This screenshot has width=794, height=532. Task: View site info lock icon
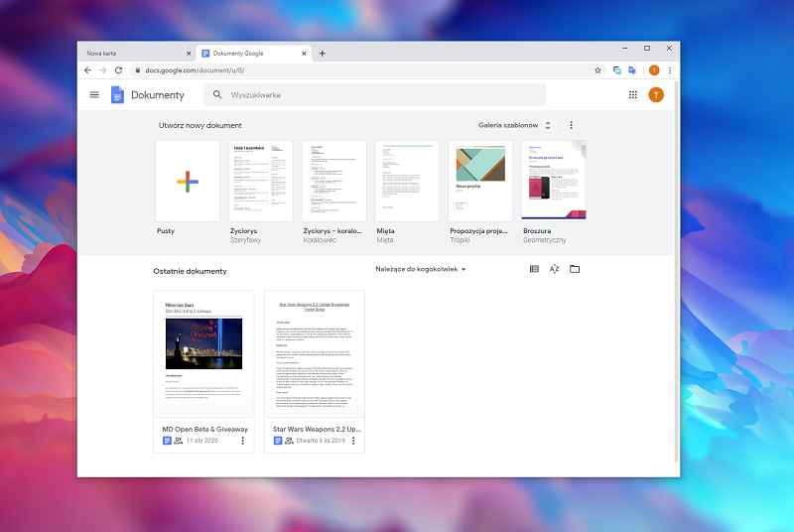(x=137, y=70)
